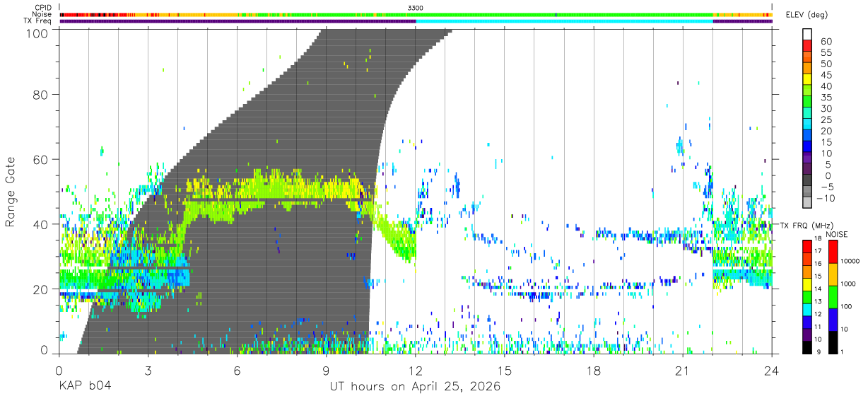
Task: Click the 12 tick on UT hours axis
Action: (x=416, y=371)
